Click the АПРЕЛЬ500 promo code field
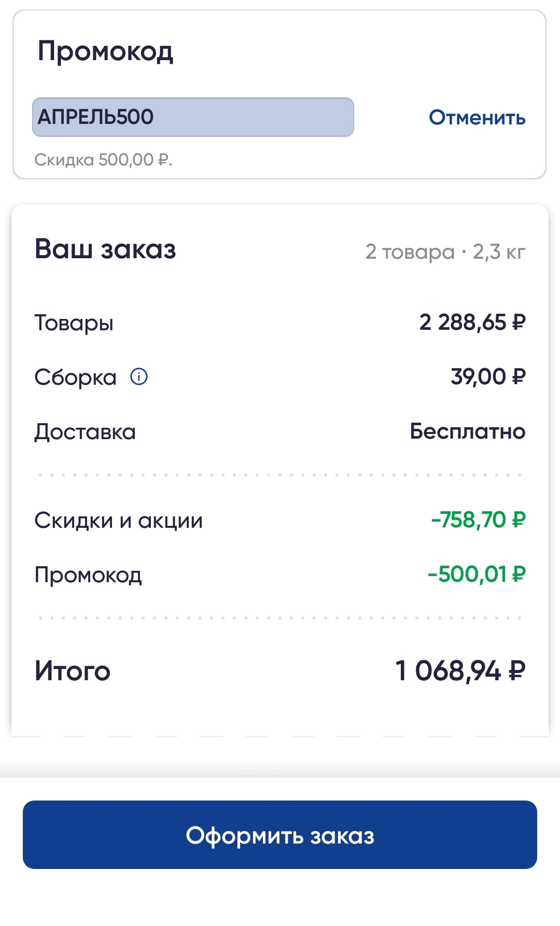Viewport: 560px width, 926px height. pos(193,117)
